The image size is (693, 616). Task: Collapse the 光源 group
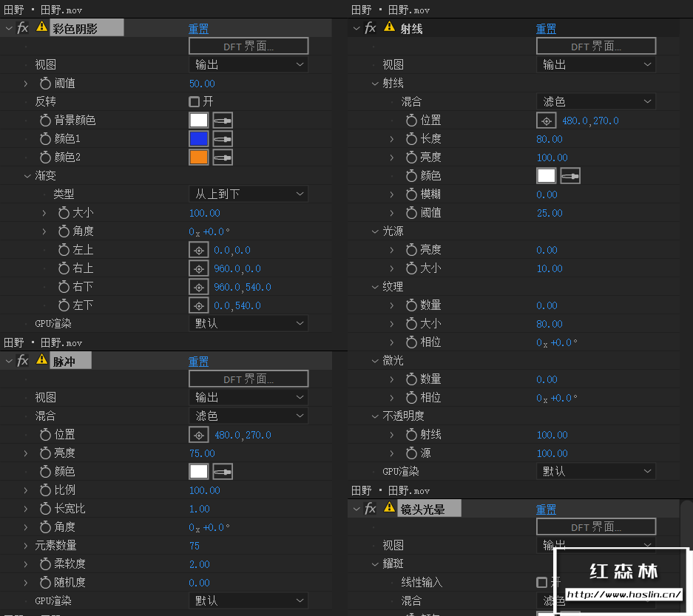click(x=375, y=231)
